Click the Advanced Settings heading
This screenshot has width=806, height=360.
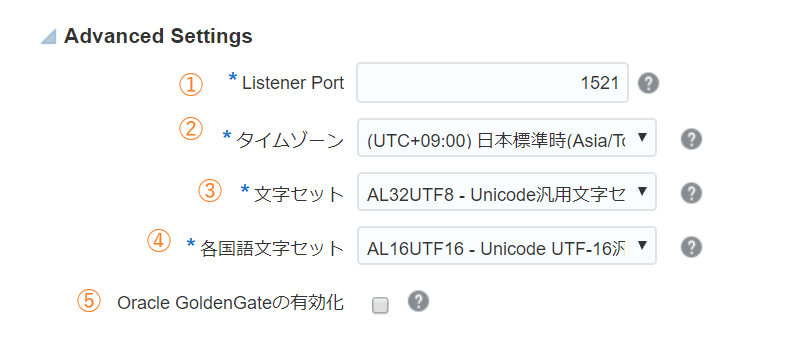(158, 37)
